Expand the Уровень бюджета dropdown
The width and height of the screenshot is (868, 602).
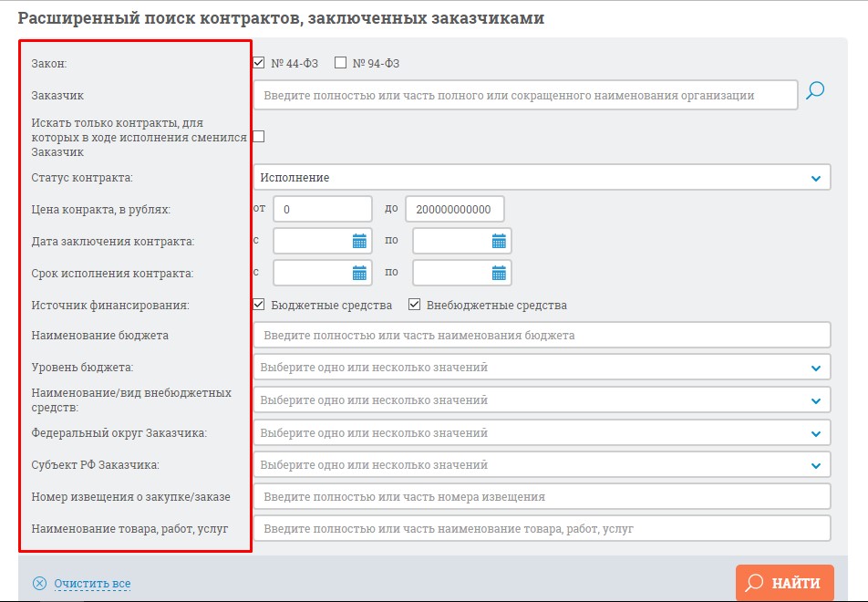pyautogui.click(x=542, y=368)
